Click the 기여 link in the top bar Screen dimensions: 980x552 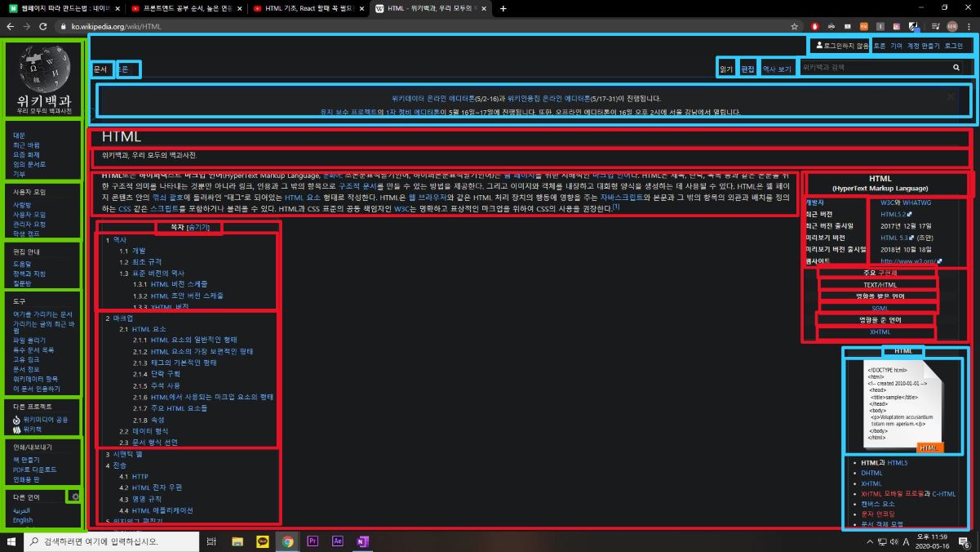896,47
